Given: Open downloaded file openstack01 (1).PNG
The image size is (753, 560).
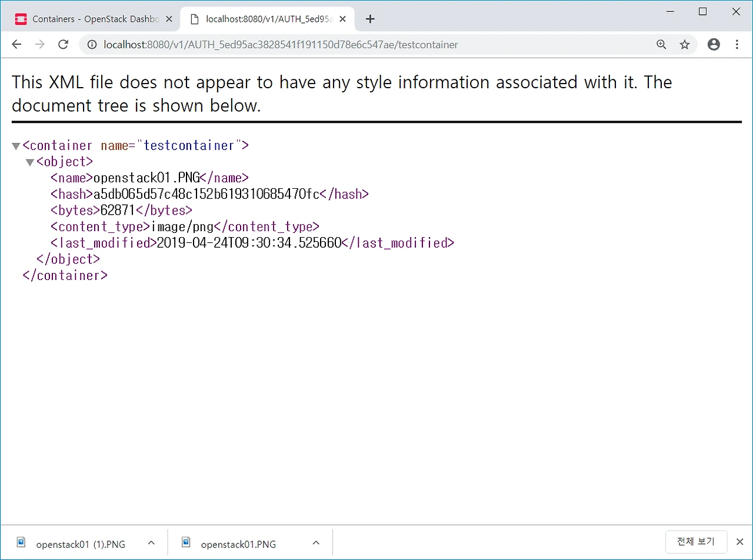Looking at the screenshot, I should 81,544.
